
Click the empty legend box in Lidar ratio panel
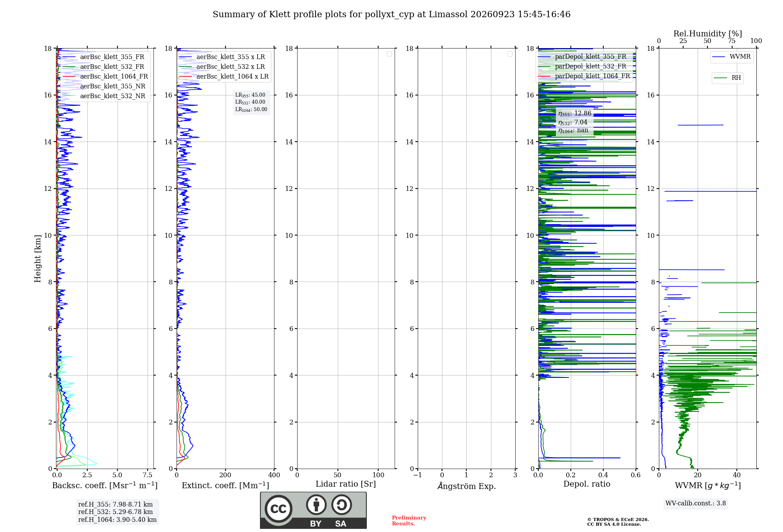389,54
